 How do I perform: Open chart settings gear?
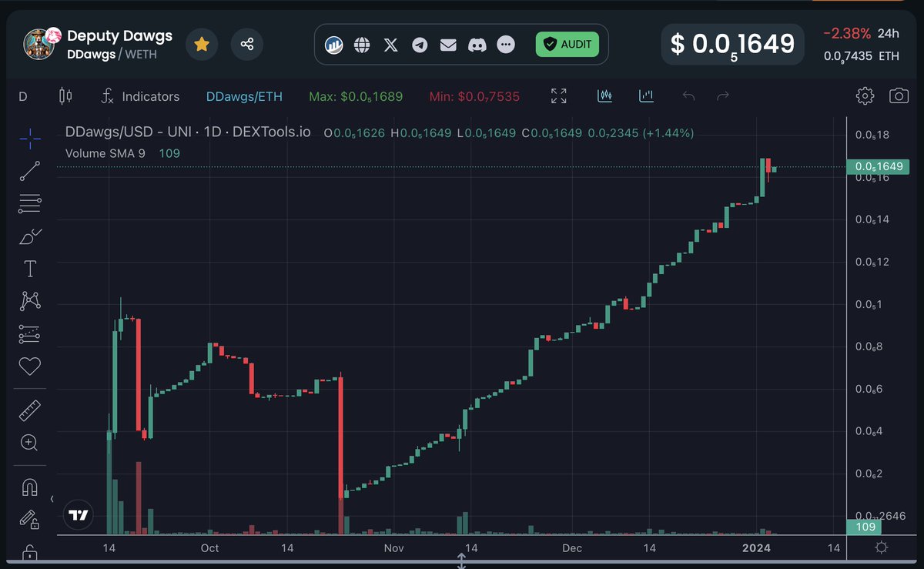click(865, 96)
